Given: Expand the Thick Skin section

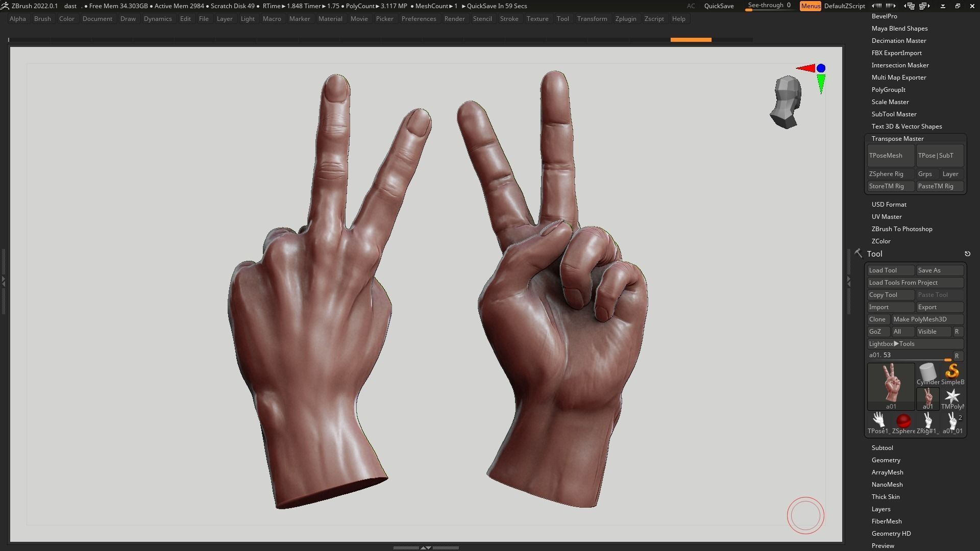Looking at the screenshot, I should tap(886, 497).
